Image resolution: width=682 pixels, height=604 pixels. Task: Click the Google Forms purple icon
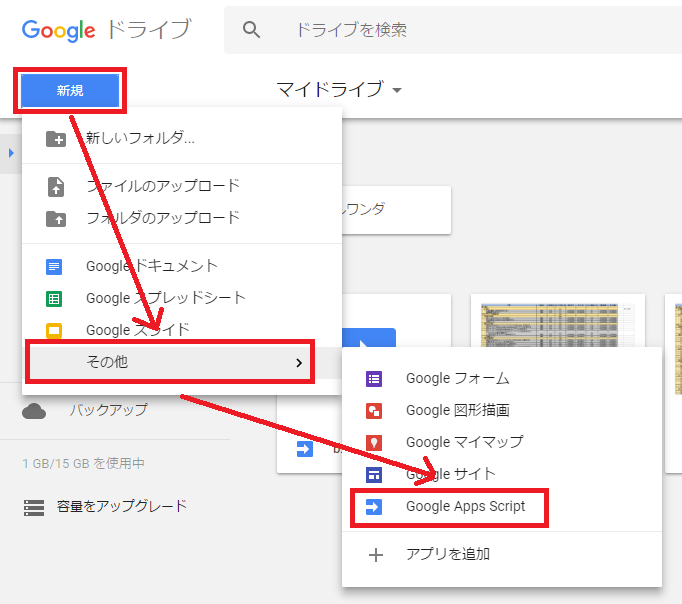coord(374,379)
